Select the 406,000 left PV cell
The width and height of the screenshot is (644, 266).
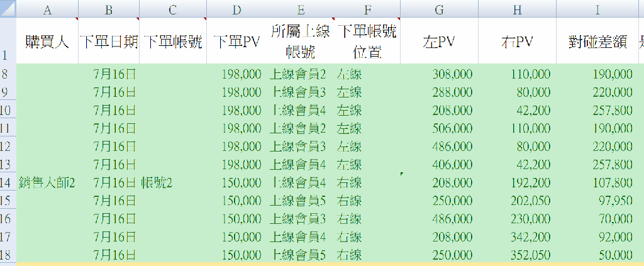pyautogui.click(x=440, y=164)
